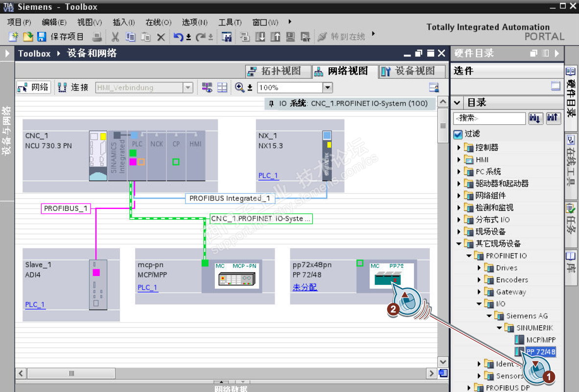Click the search up icon in catalog

(553, 118)
